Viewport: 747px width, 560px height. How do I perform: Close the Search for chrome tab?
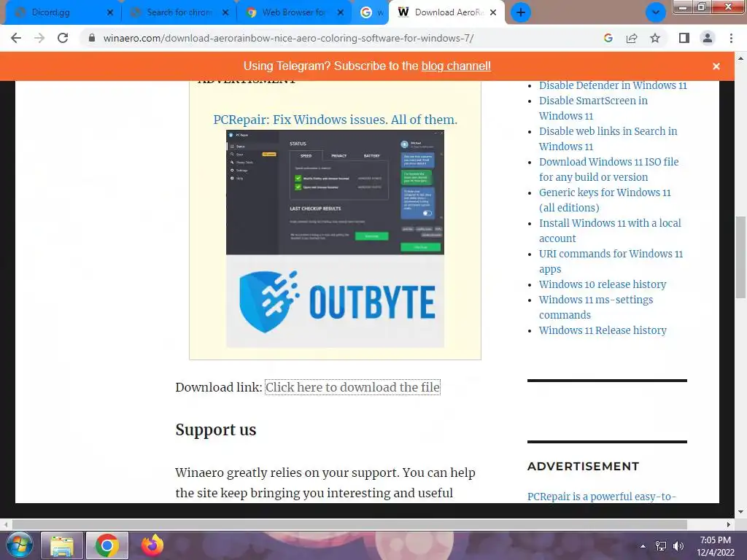pyautogui.click(x=225, y=12)
